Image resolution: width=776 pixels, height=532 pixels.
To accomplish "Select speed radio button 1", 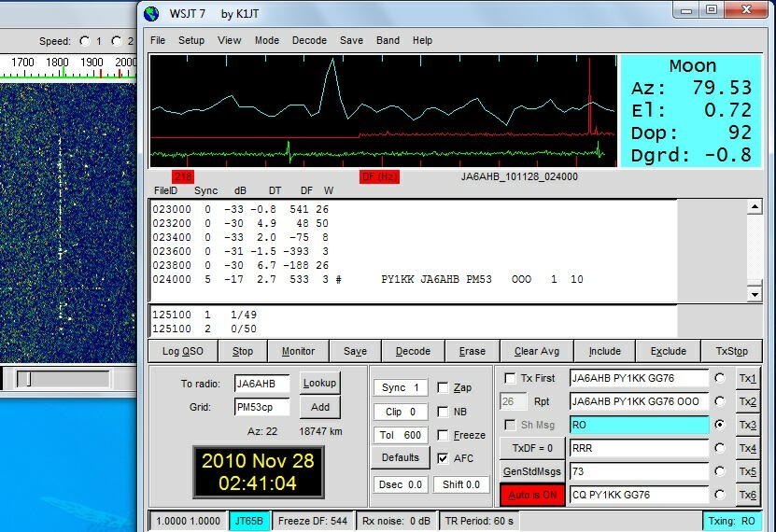I will pyautogui.click(x=85, y=41).
